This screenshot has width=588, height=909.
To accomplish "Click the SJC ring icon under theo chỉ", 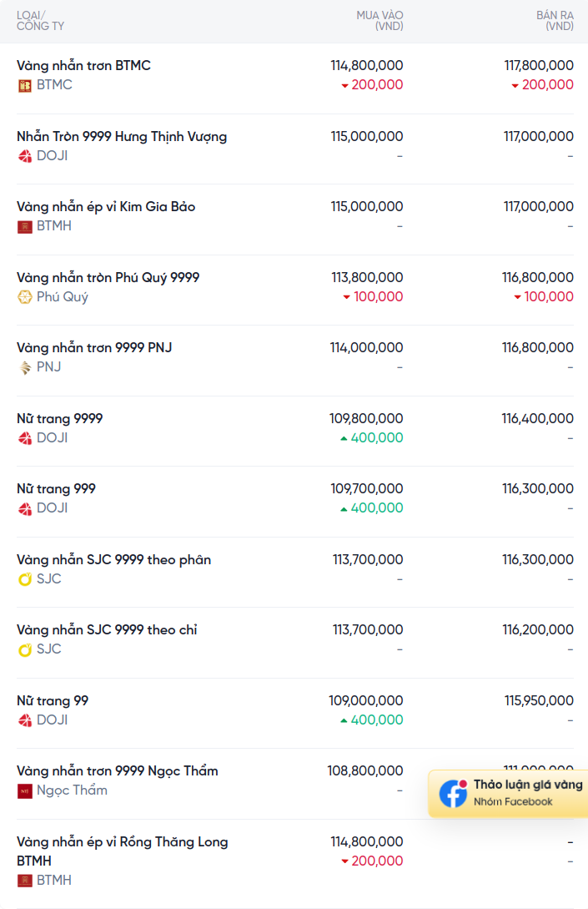I will tap(24, 650).
